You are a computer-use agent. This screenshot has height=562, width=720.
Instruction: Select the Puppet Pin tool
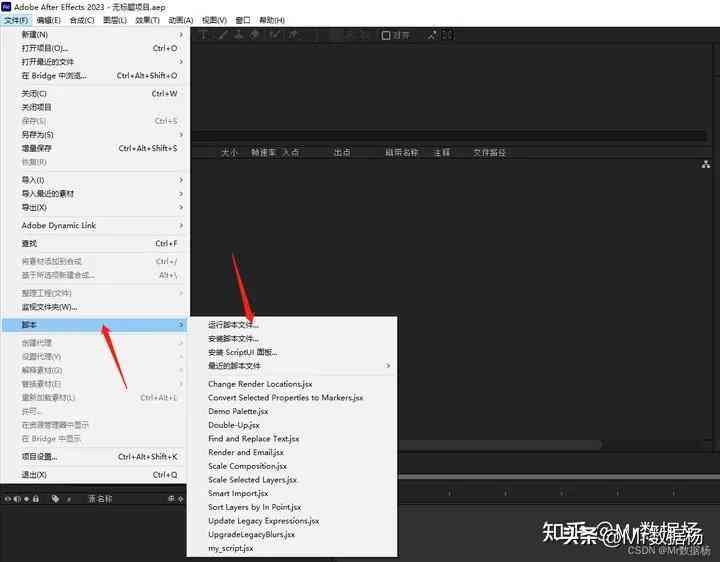pyautogui.click(x=293, y=35)
